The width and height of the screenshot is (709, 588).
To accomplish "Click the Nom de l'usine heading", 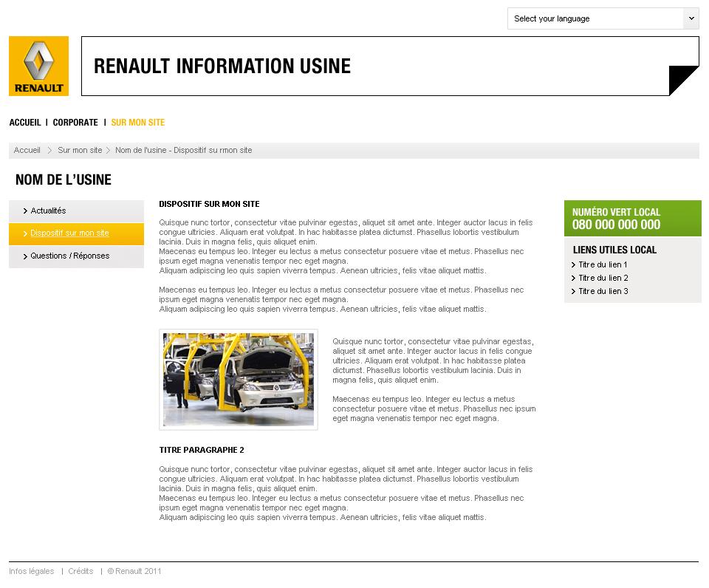I will click(64, 180).
